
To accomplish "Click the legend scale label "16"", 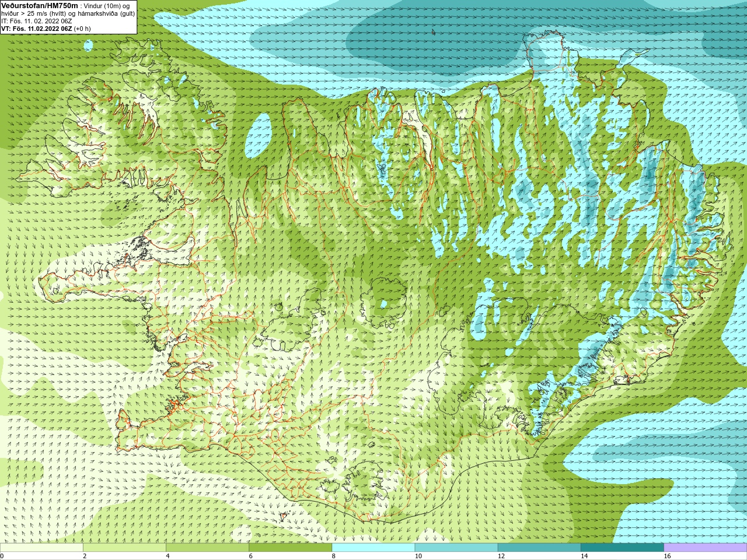I will click(x=668, y=556).
